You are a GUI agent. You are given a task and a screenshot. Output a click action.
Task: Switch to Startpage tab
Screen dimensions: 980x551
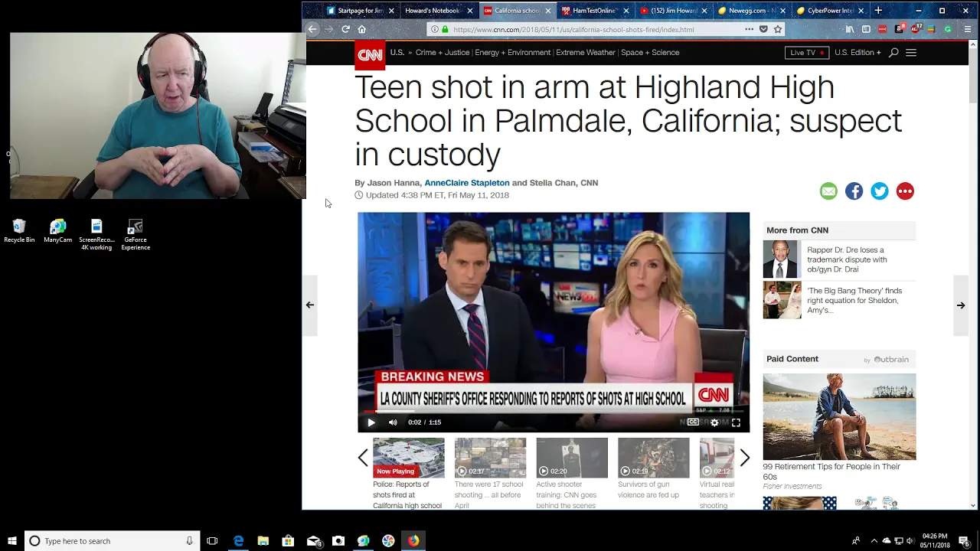click(360, 11)
